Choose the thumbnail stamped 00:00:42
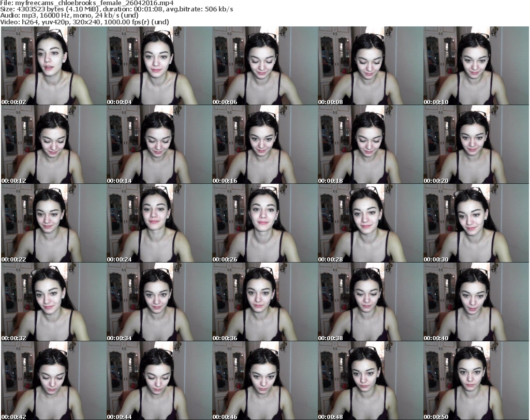 [x=54, y=381]
